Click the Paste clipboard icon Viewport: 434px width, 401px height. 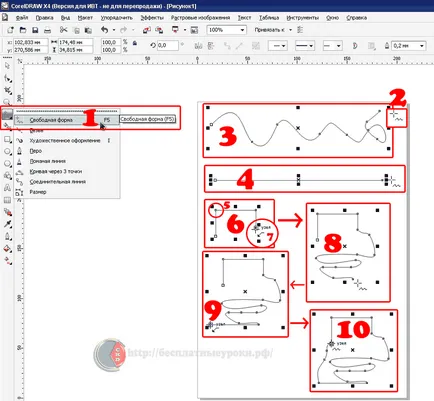coord(88,30)
